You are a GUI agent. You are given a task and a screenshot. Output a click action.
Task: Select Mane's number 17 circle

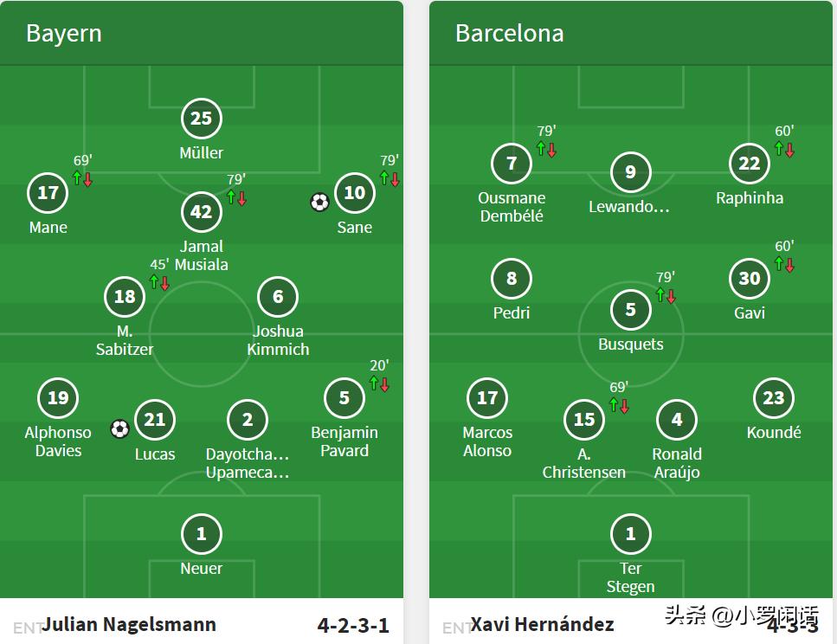point(48,193)
